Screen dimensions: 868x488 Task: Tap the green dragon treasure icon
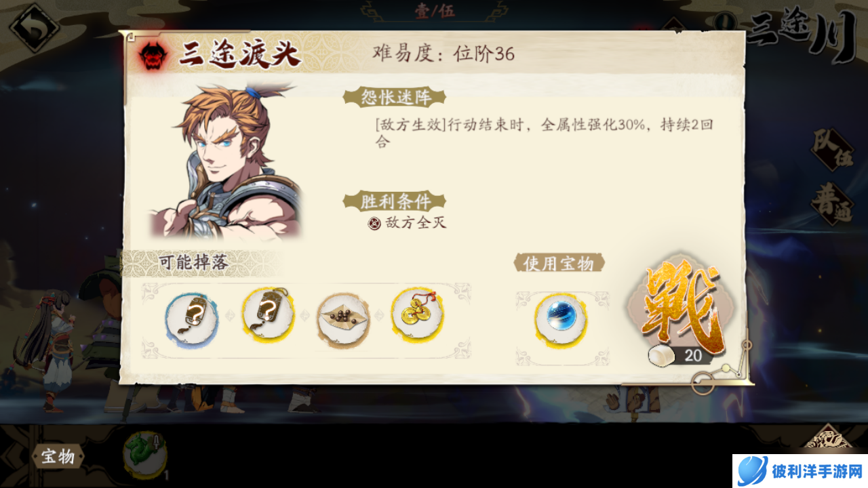[x=144, y=453]
